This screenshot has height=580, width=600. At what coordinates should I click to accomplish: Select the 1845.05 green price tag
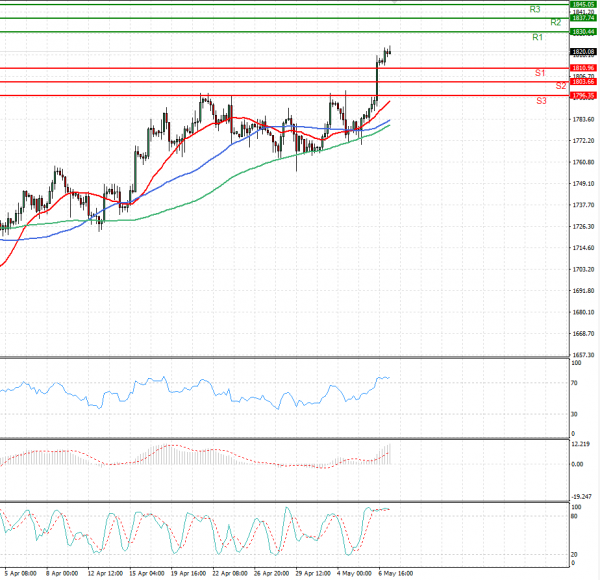pyautogui.click(x=583, y=5)
